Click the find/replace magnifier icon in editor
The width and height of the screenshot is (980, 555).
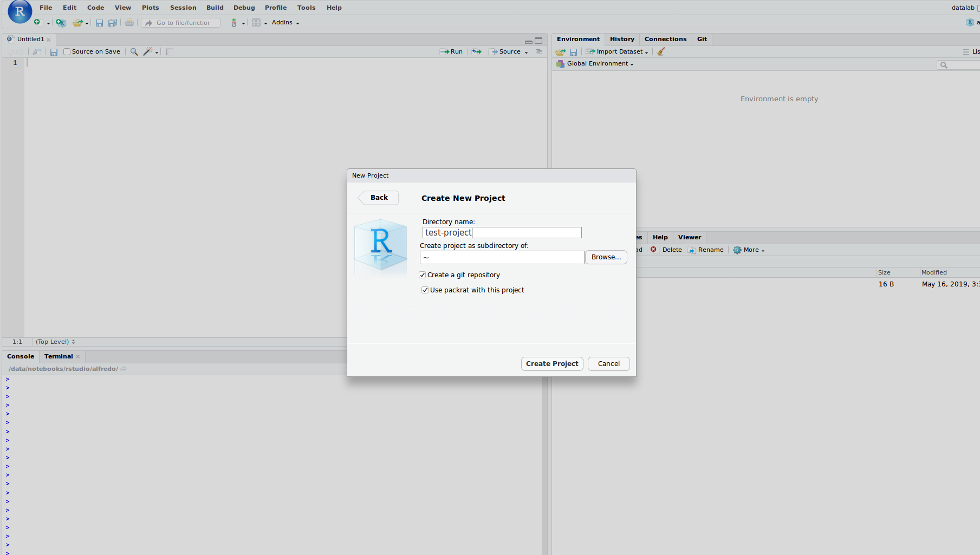(x=134, y=52)
